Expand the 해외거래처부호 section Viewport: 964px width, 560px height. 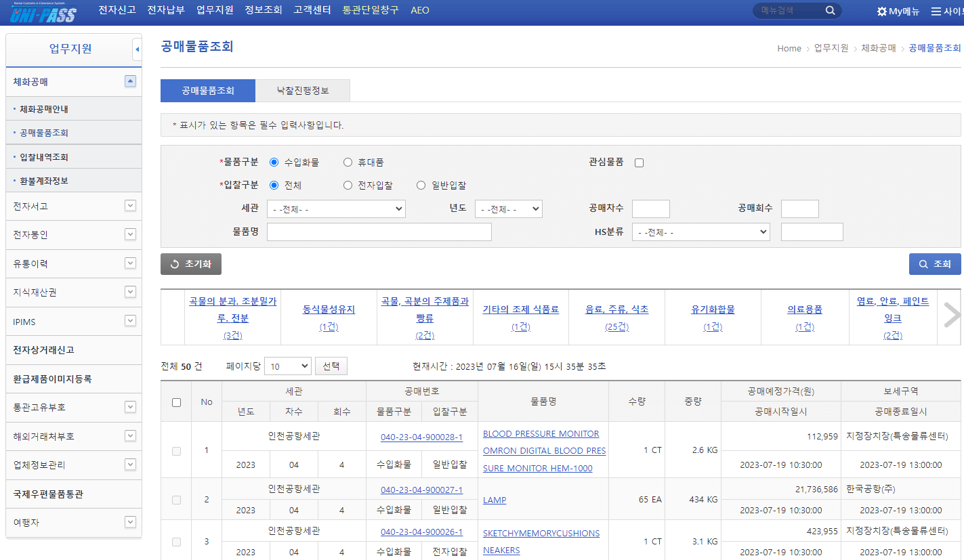coord(131,436)
